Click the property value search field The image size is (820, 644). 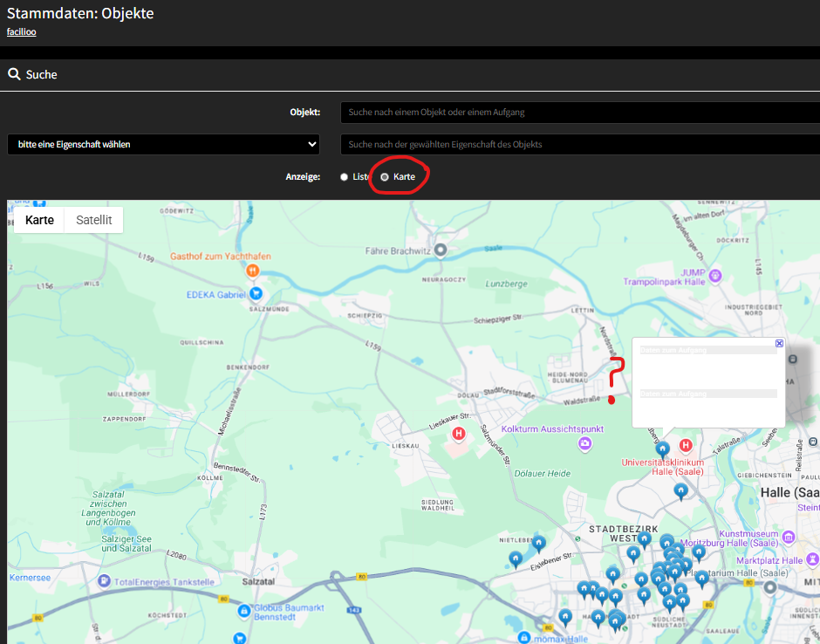coord(579,144)
